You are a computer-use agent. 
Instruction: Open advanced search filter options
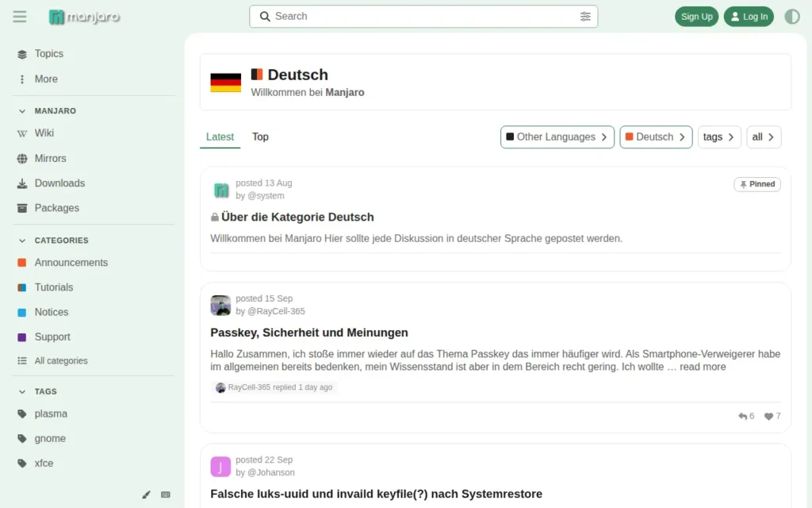click(585, 17)
